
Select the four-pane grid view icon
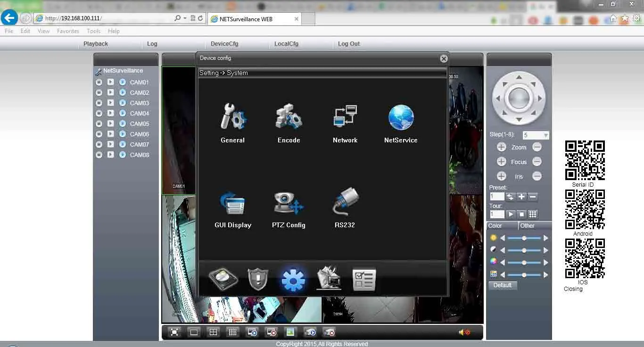pos(213,332)
